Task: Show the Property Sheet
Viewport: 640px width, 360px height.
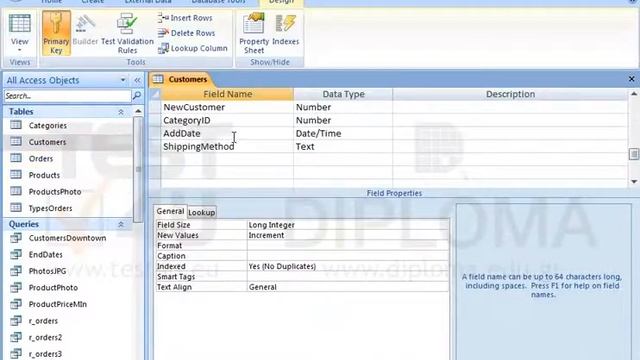Action: pyautogui.click(x=254, y=33)
